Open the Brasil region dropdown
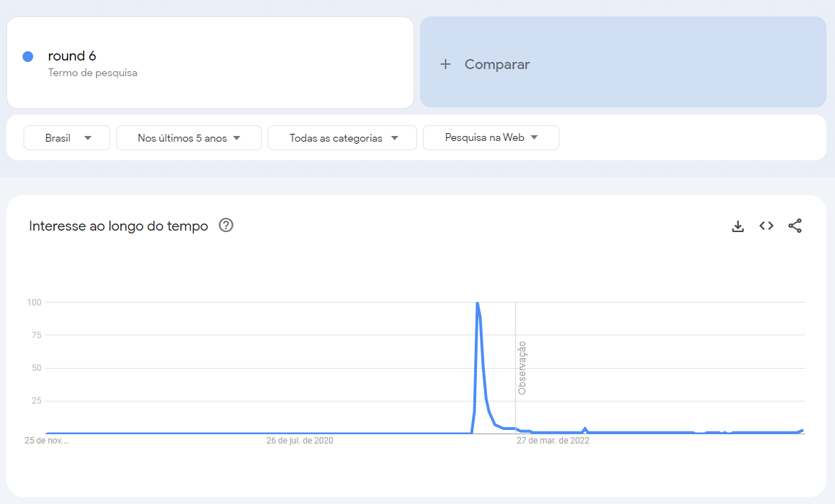The width and height of the screenshot is (835, 504). click(x=67, y=138)
